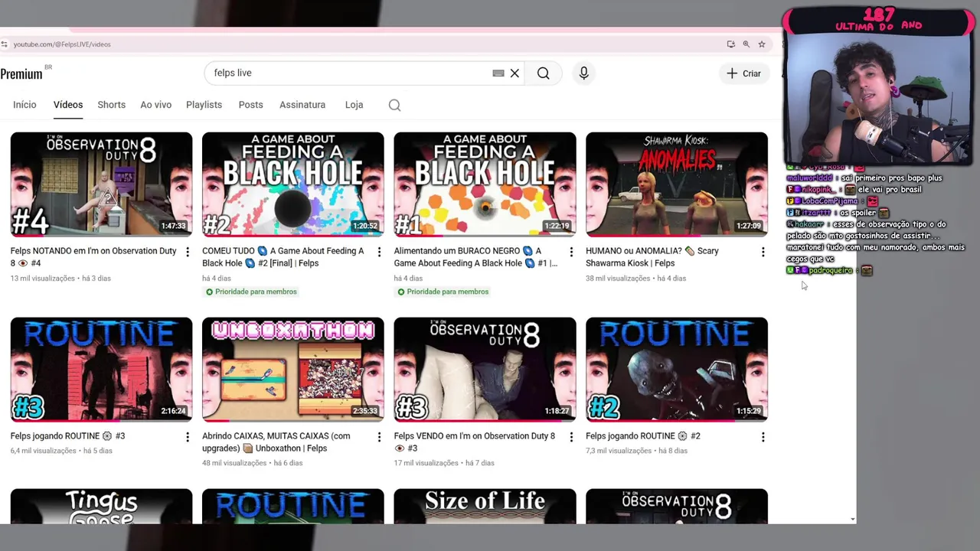Open Size of Life video thumbnail
Viewport: 980px width, 551px height.
(485, 507)
